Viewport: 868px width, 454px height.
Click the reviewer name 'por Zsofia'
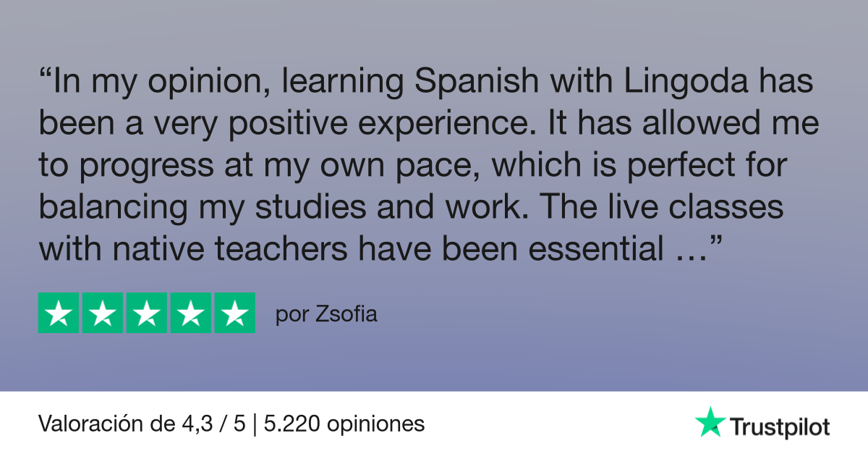(327, 316)
